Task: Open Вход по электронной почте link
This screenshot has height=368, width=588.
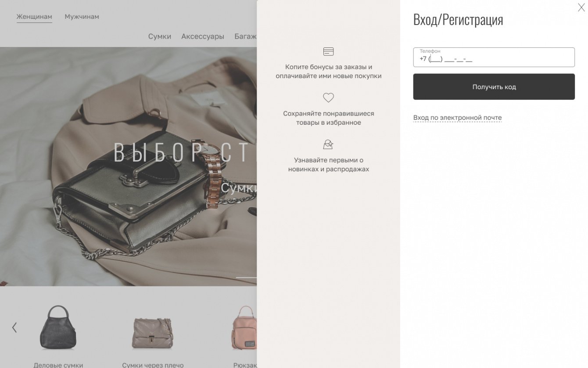Action: point(457,118)
